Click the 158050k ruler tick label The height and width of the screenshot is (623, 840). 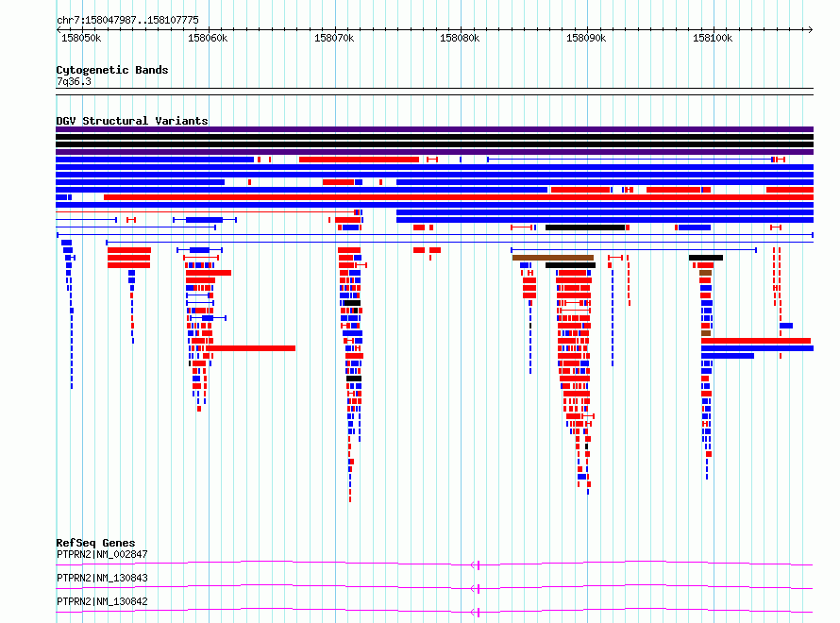pyautogui.click(x=81, y=38)
